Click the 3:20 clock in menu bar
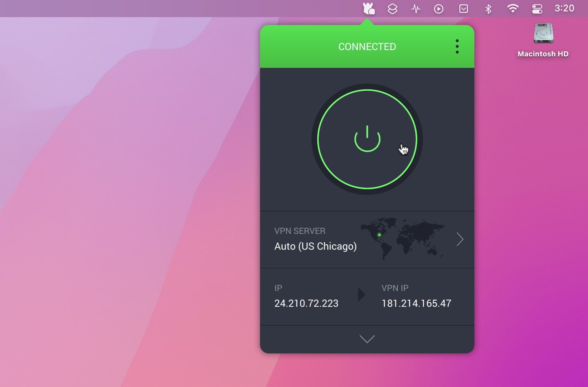 564,8
